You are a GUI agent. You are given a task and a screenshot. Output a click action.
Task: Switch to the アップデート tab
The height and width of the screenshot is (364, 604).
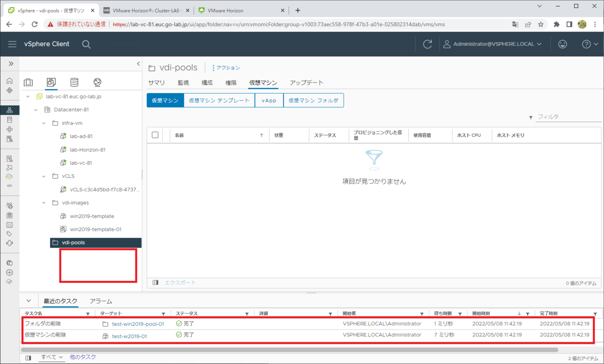307,83
